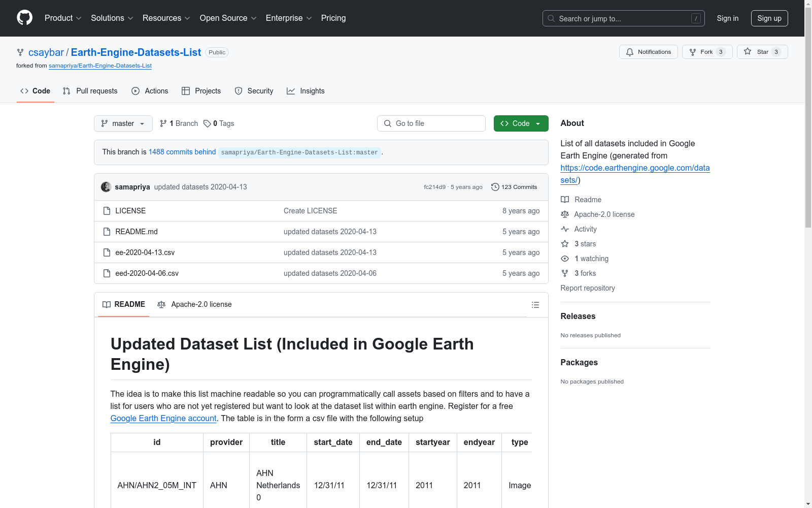Viewport: 812px width, 508px height.
Task: Open the Google Earth Engine account link
Action: [163, 418]
